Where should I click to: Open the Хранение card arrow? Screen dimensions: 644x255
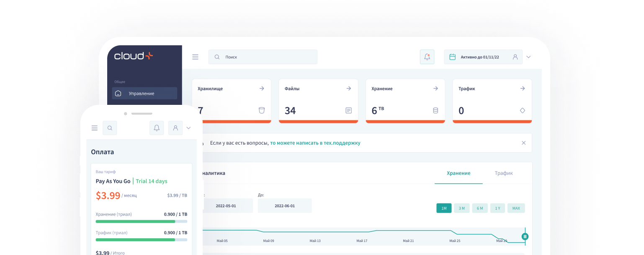435,88
